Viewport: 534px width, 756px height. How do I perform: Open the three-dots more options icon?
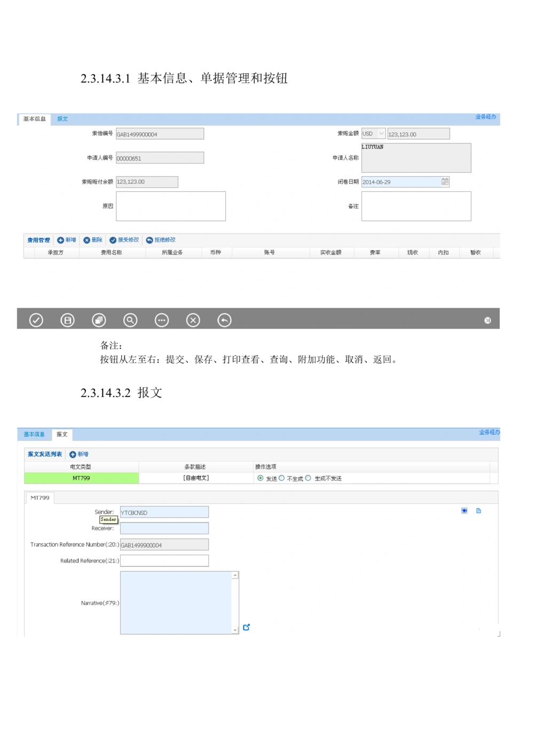(162, 320)
